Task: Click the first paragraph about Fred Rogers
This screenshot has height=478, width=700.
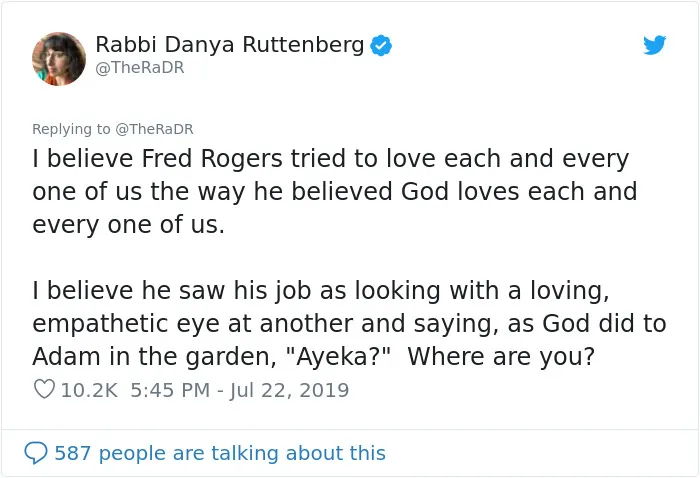Action: [x=335, y=191]
